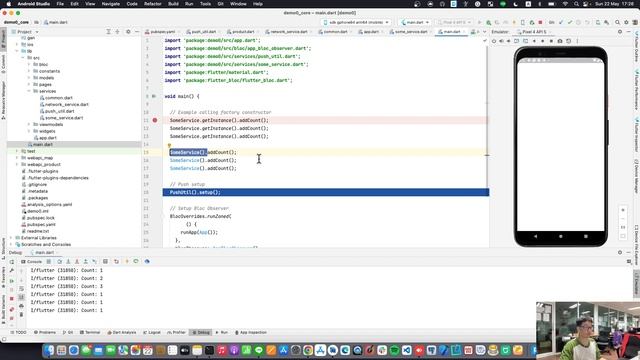Hide the Project panel with minus icon

pyautogui.click(x=137, y=31)
